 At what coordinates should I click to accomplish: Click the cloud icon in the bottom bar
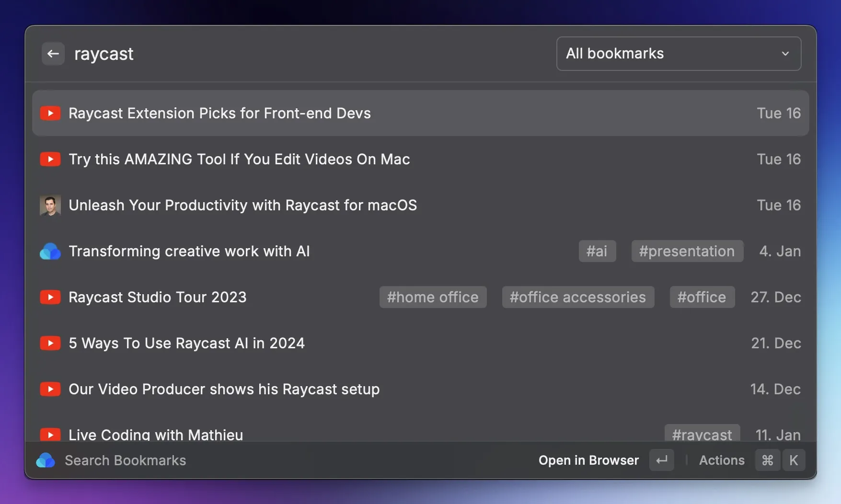46,460
